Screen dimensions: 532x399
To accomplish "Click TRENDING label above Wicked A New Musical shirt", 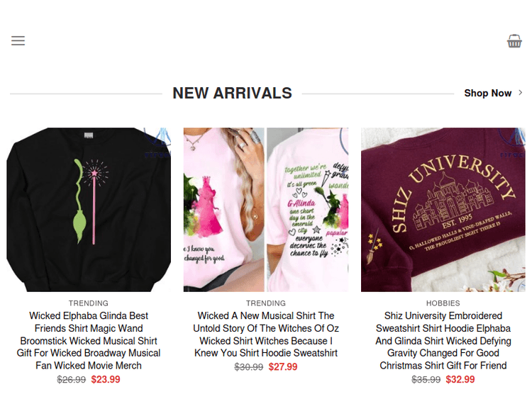I will [x=266, y=303].
